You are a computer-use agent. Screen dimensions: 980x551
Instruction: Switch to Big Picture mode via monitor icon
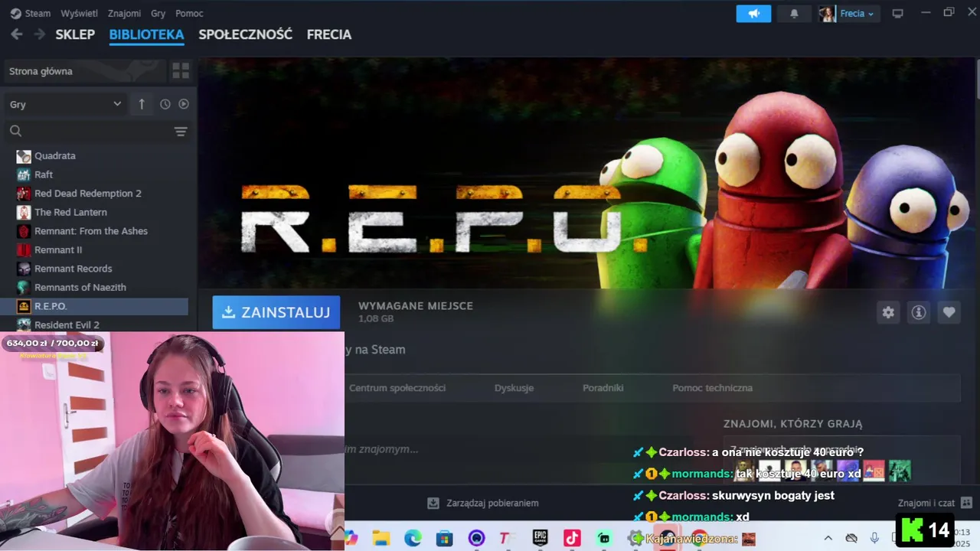[898, 14]
